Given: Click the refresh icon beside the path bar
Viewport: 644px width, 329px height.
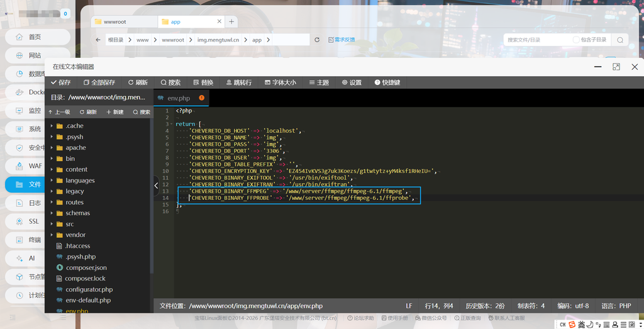Looking at the screenshot, I should pyautogui.click(x=317, y=40).
